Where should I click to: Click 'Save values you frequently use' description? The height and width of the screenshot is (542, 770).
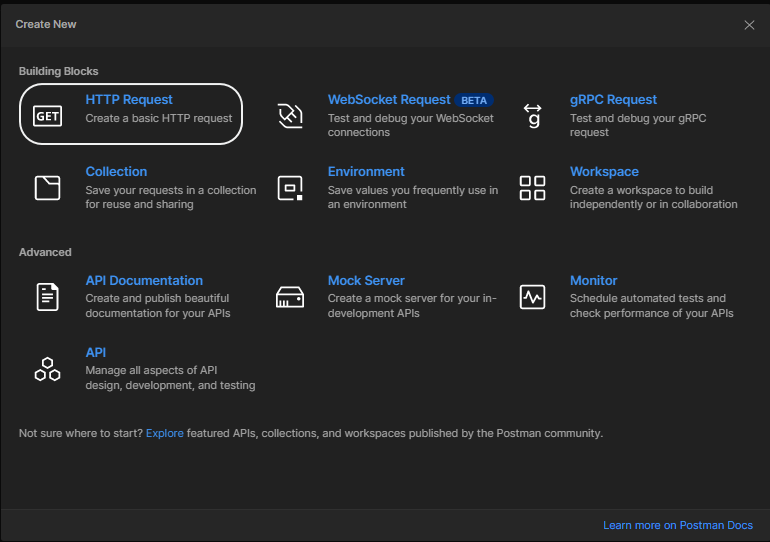point(413,197)
